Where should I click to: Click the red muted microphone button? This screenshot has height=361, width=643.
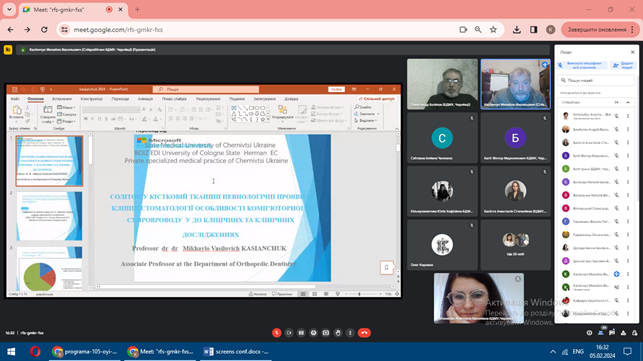[277, 333]
